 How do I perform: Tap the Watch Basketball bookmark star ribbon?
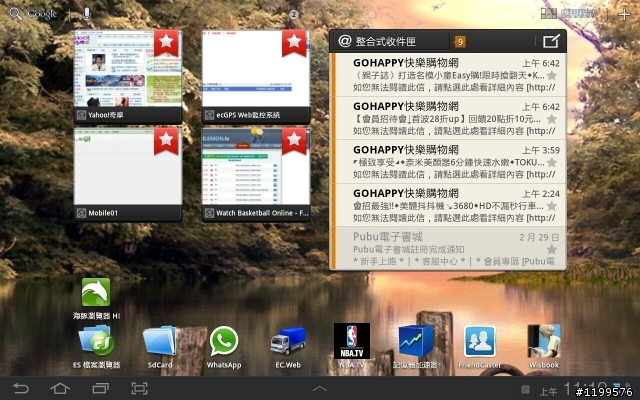294,140
